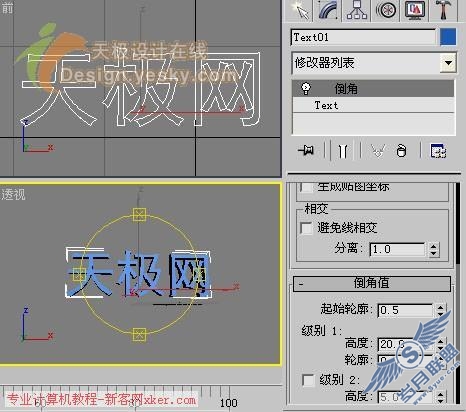Image resolution: width=466 pixels, height=412 pixels.
Task: Open Configure Modifier Sets icon
Action: click(438, 151)
